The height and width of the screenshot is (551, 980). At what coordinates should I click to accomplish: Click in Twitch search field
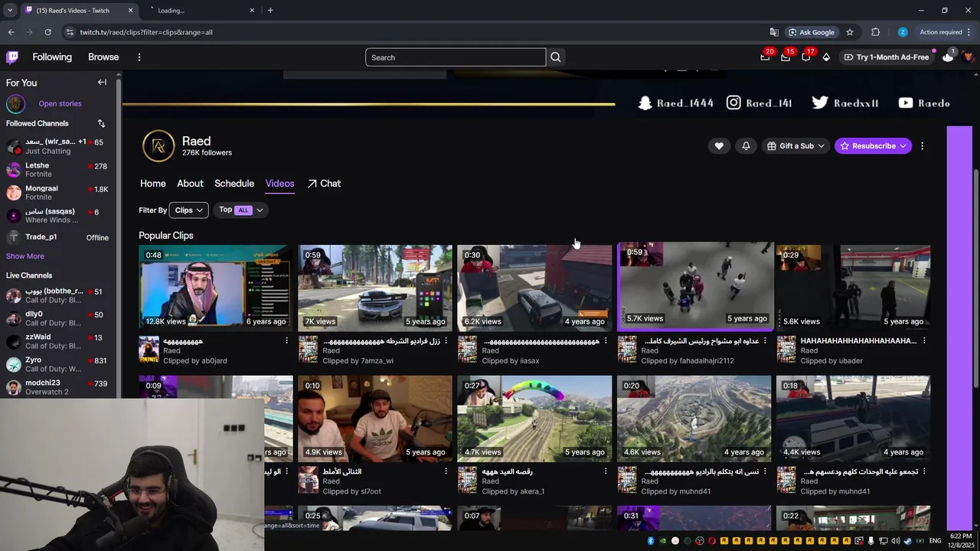tap(456, 57)
